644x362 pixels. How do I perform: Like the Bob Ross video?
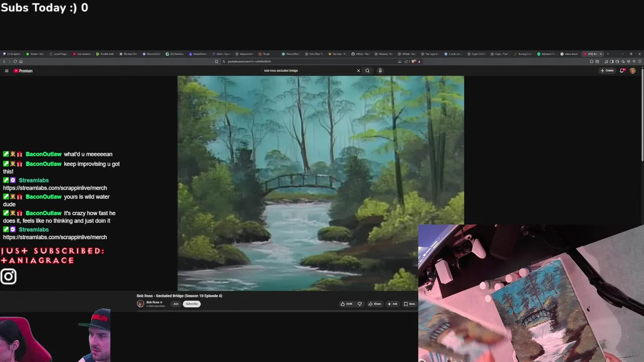pos(346,304)
